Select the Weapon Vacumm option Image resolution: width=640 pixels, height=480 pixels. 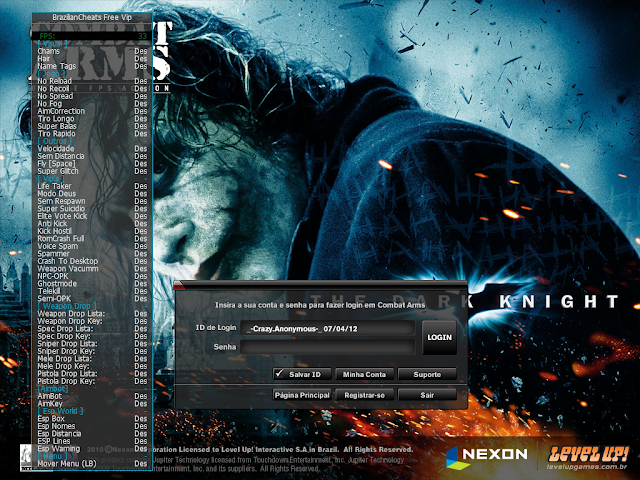[92, 269]
